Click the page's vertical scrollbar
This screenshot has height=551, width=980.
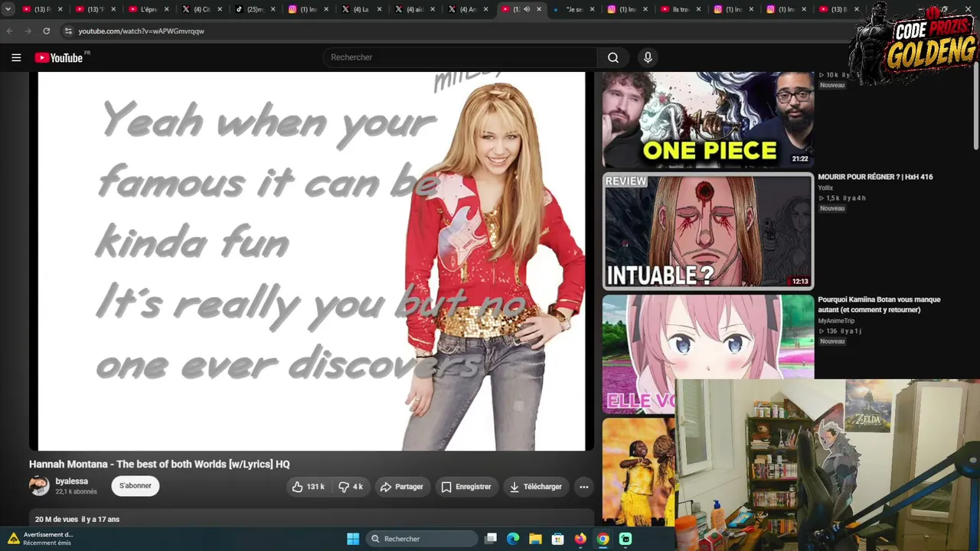point(976,107)
